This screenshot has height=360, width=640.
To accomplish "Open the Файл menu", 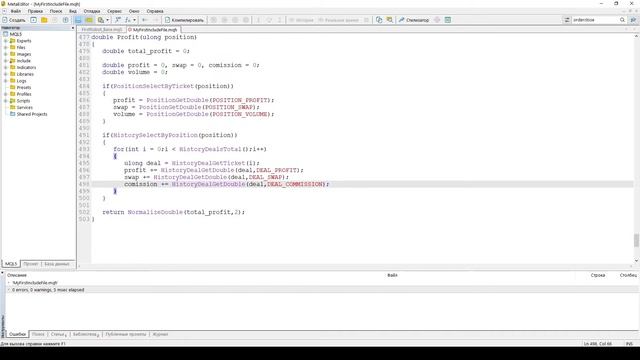I will (16, 11).
